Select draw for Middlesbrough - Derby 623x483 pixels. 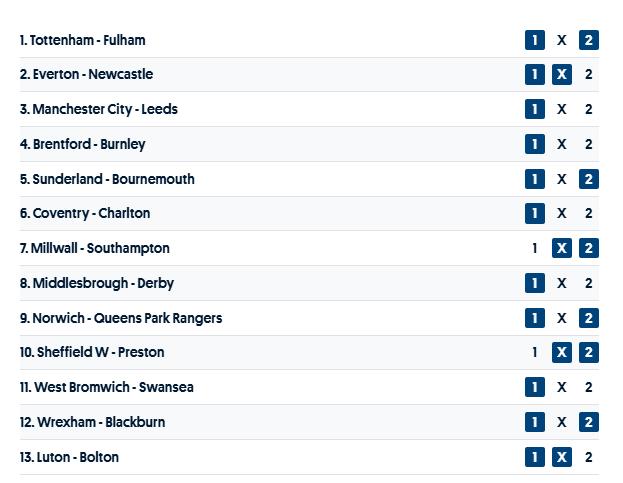pos(562,283)
